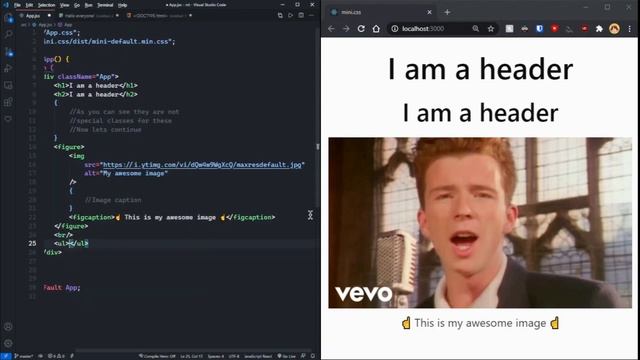Screen dimensions: 640x360
Task: Click the browser Home button
Action: point(376,29)
